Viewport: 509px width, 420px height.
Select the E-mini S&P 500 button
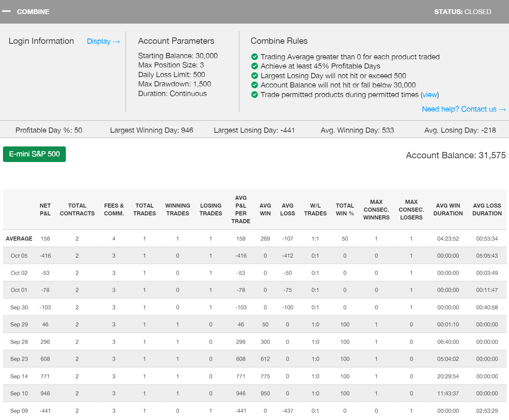[35, 154]
